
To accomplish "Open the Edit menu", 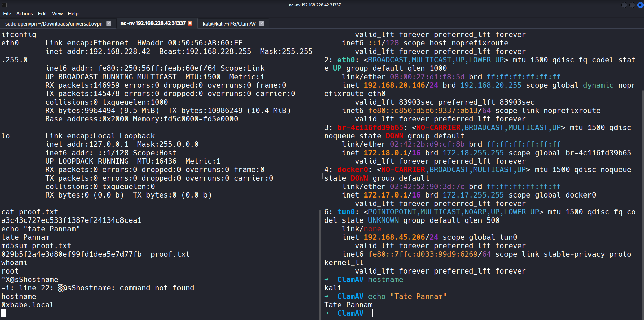I will coord(42,14).
